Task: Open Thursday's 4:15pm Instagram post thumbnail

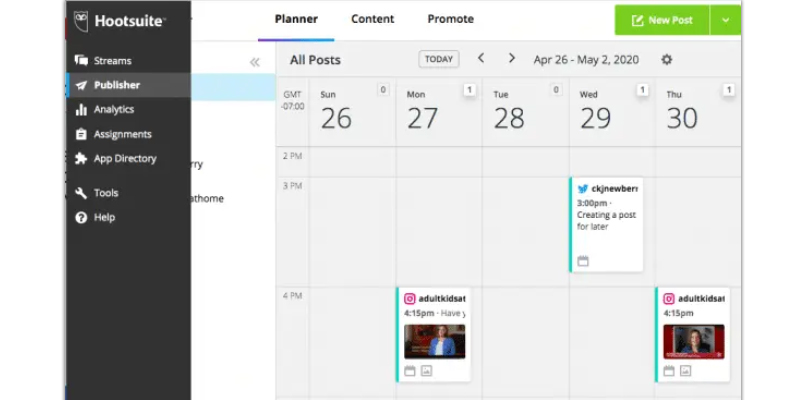Action: point(693,340)
